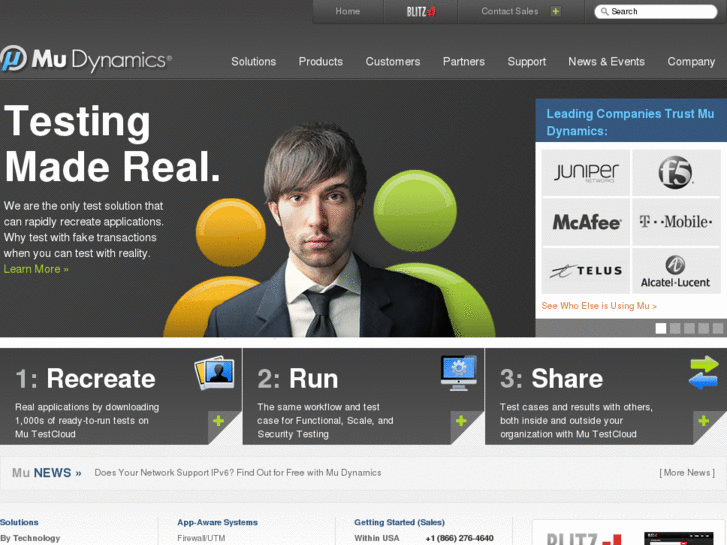Open App-Aware Systems footer link
The image size is (727, 545).
coord(217,522)
